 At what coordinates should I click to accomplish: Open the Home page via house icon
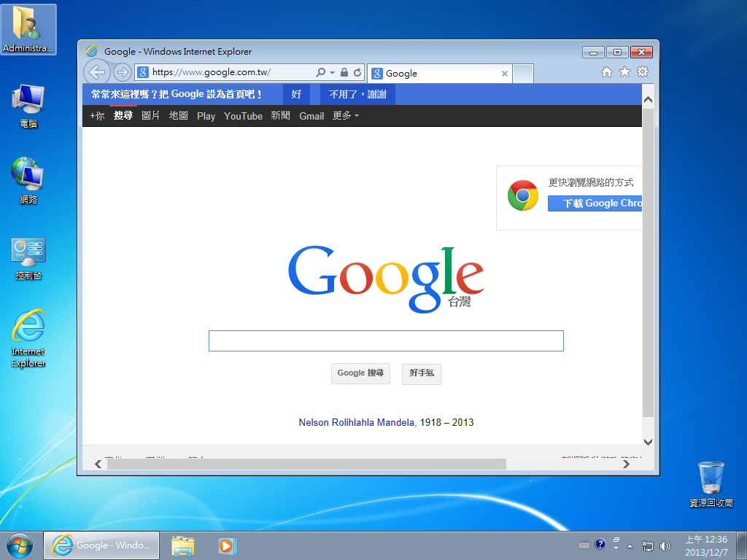[x=606, y=72]
